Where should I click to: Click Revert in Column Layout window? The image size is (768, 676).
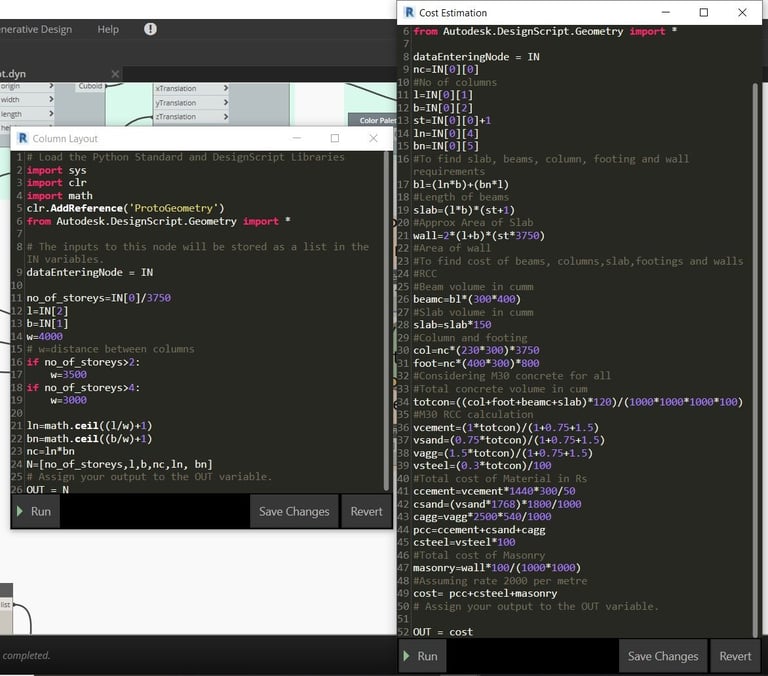[x=366, y=511]
